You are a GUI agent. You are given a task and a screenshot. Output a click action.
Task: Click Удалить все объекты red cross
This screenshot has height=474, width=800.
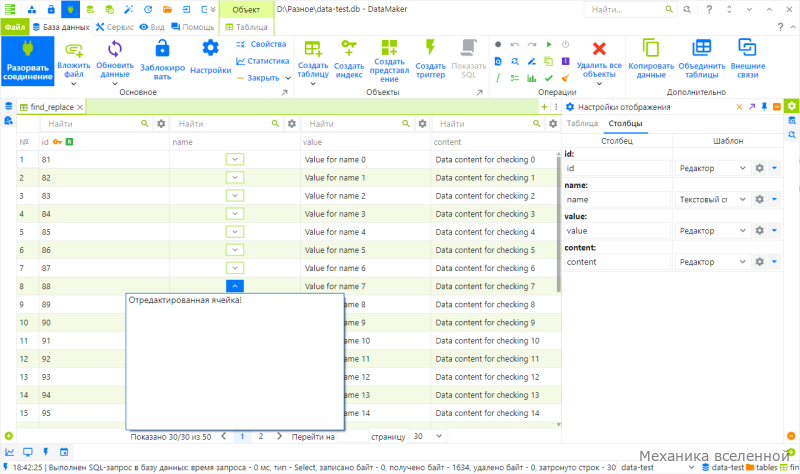click(x=599, y=49)
